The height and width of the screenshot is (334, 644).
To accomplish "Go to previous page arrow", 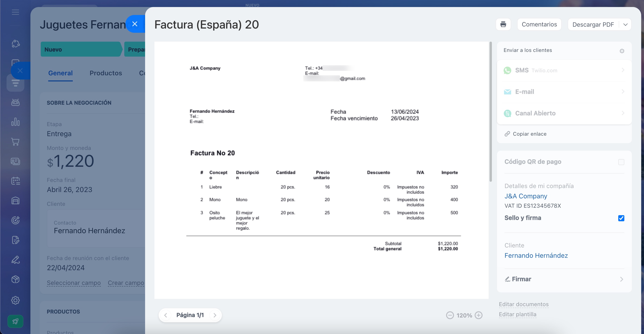I will pyautogui.click(x=166, y=315).
